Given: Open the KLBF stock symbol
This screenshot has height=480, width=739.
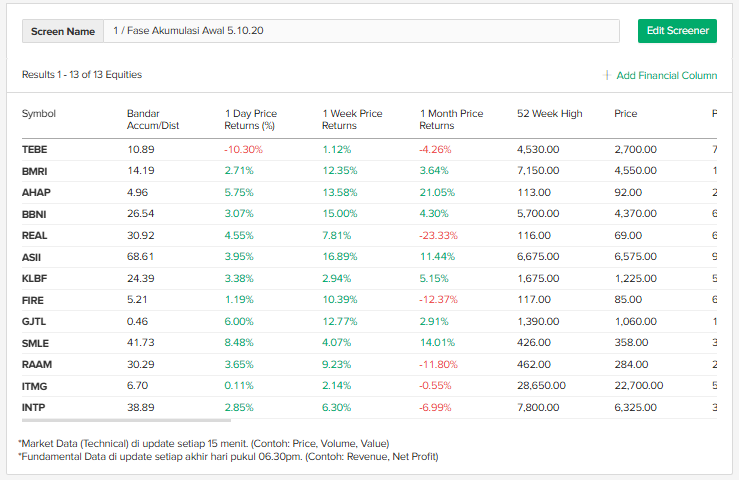Looking at the screenshot, I should 34,278.
